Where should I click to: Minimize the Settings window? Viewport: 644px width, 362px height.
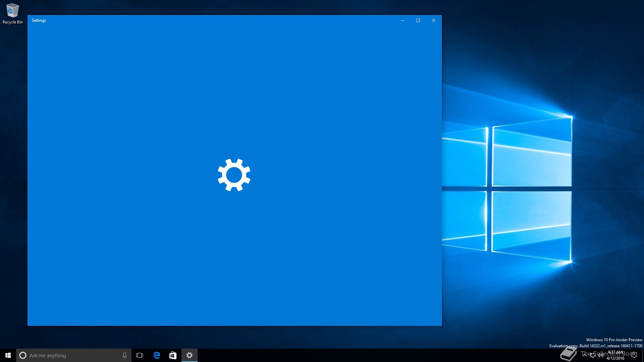pos(403,20)
